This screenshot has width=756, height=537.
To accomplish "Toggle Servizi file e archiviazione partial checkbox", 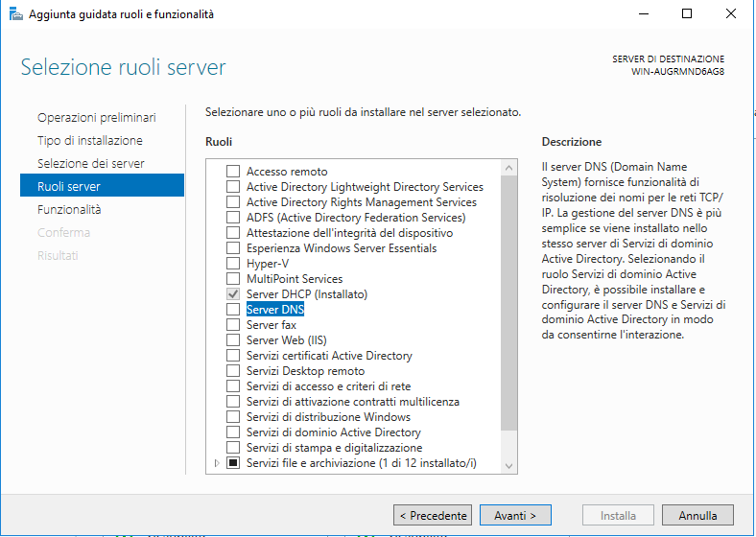I will tap(233, 463).
